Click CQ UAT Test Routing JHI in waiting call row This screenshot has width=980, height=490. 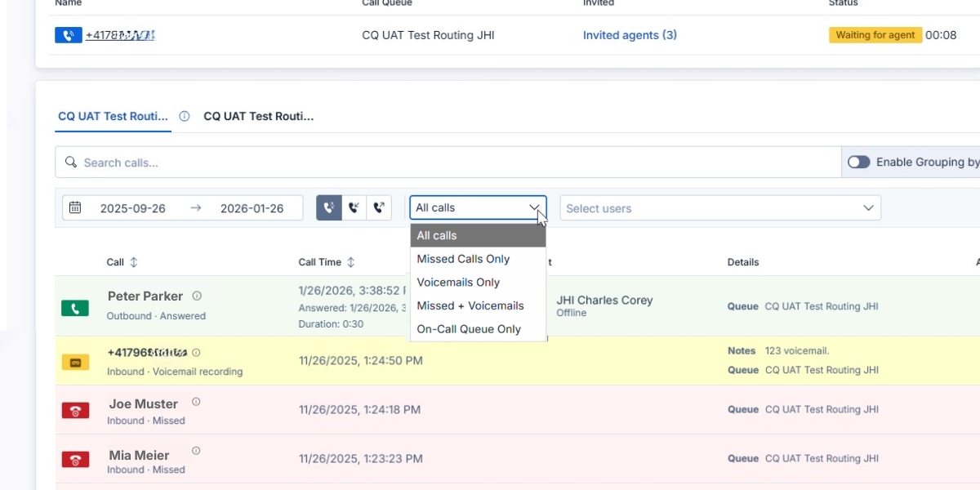pyautogui.click(x=428, y=35)
